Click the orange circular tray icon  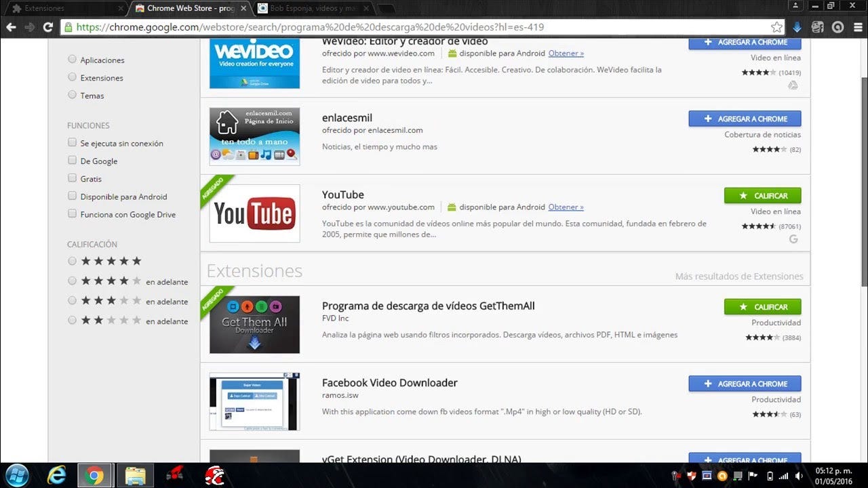tap(722, 476)
